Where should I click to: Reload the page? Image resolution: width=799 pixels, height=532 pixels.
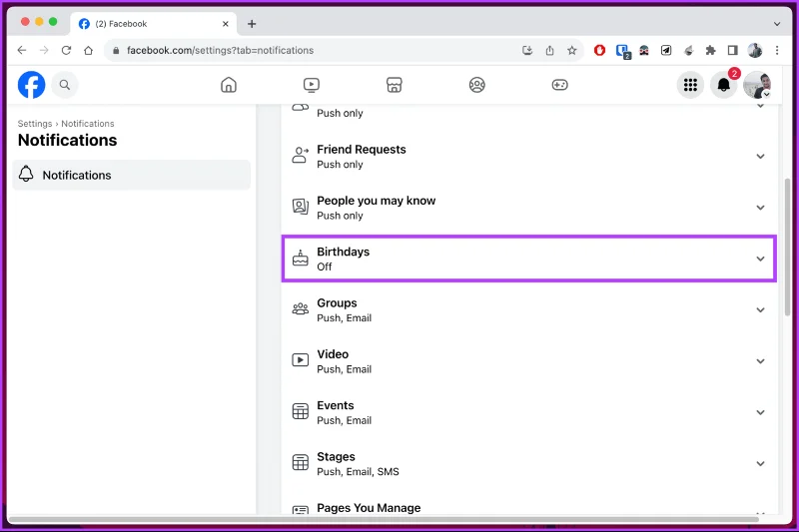pyautogui.click(x=66, y=50)
